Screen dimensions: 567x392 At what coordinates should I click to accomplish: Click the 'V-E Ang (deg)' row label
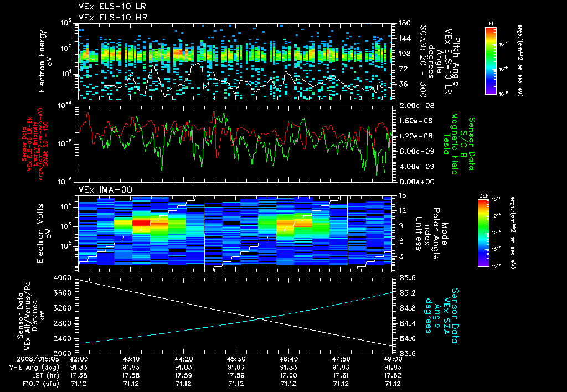(x=34, y=368)
